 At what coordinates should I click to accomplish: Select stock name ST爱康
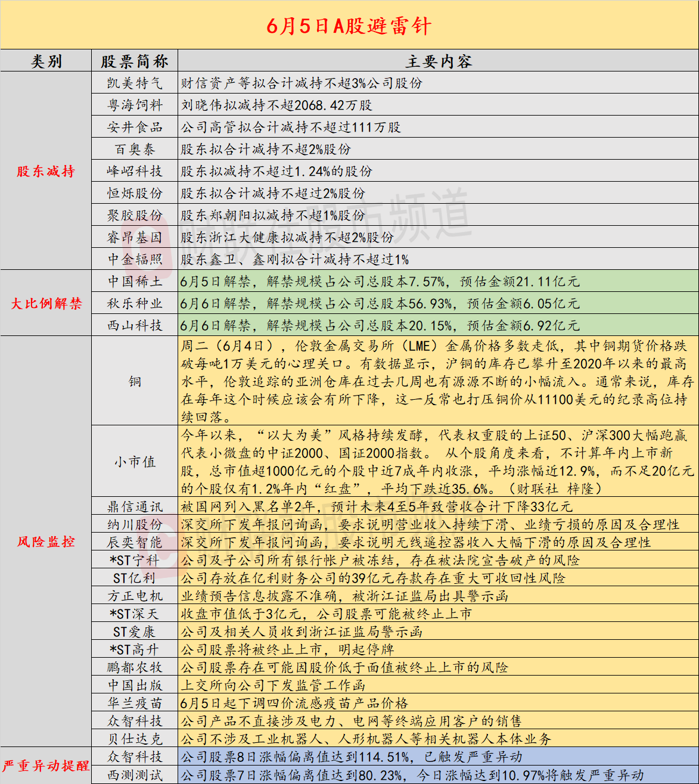coord(135,632)
